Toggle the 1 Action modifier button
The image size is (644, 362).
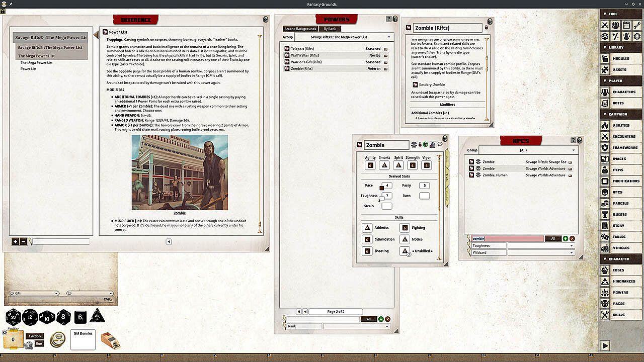tap(35, 336)
